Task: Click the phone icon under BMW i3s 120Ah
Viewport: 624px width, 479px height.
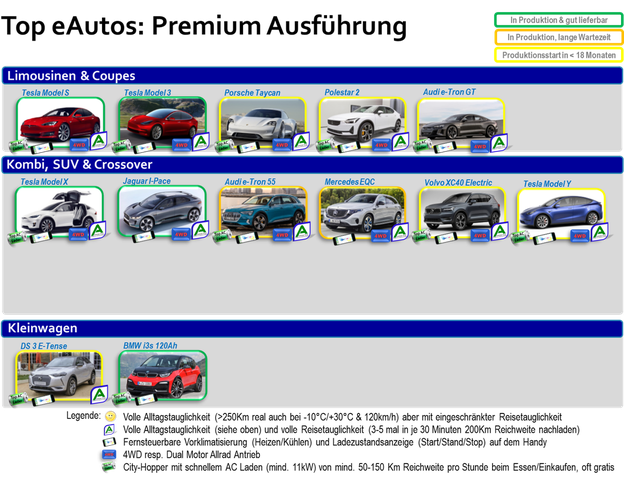Action: 146,399
